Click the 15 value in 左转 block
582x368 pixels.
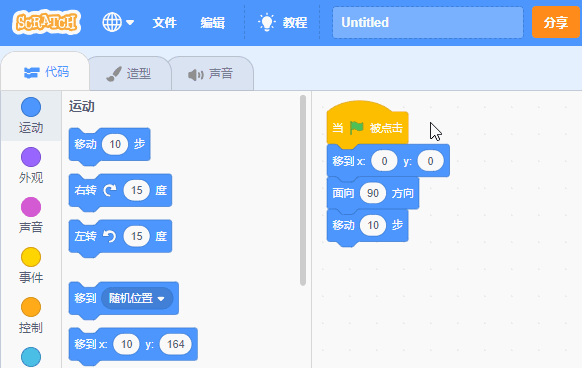coord(137,236)
